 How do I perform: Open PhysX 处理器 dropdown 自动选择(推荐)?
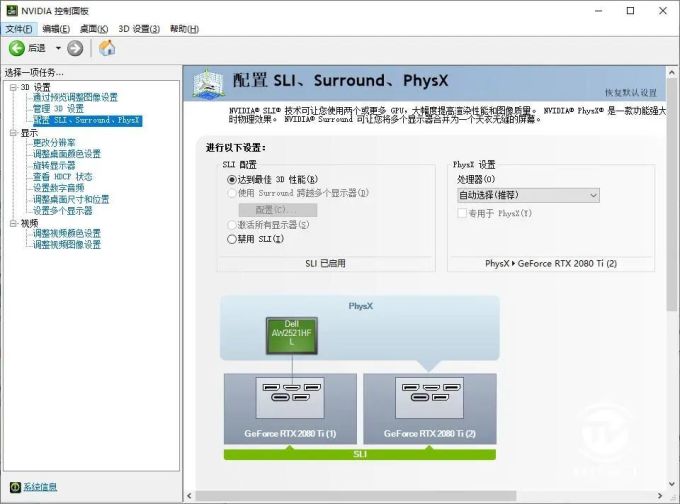(528, 195)
